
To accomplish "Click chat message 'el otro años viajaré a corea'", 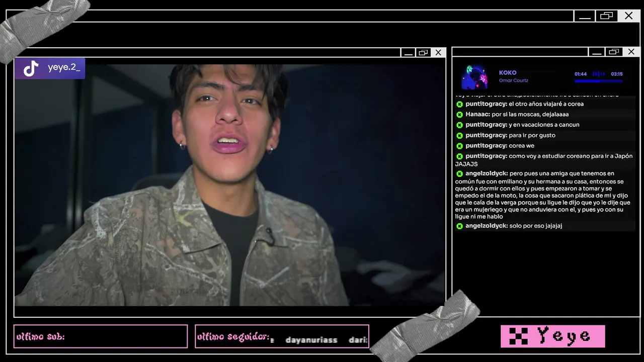I will tap(546, 104).
